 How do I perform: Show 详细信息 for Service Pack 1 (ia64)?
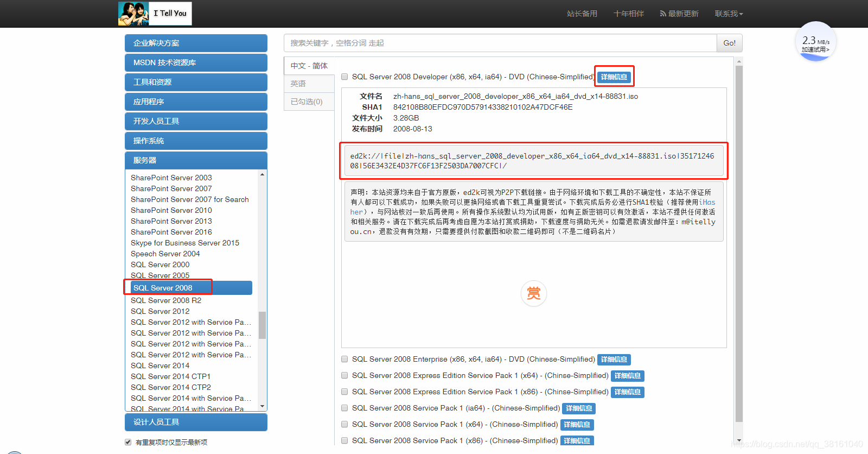[x=579, y=408]
